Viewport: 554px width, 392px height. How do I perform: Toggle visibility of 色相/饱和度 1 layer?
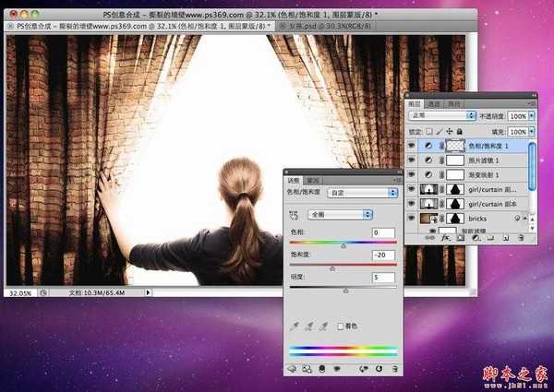(411, 146)
